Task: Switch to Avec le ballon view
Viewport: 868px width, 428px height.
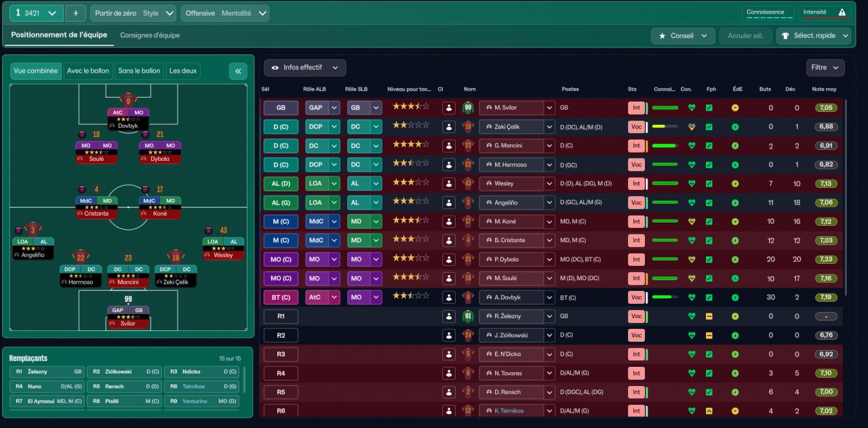Action: [x=87, y=71]
